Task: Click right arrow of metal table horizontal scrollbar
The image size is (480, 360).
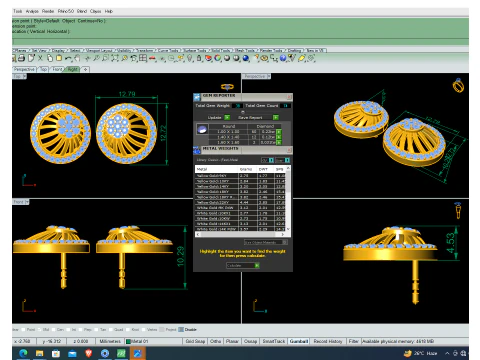Action: [283, 234]
